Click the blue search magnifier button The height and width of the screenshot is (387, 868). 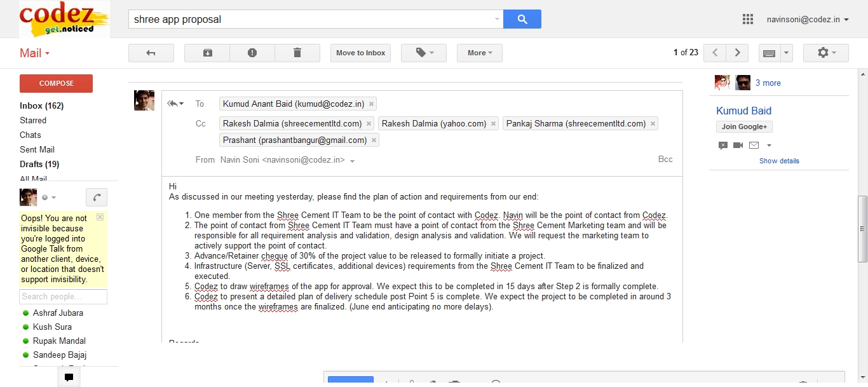[x=522, y=19]
